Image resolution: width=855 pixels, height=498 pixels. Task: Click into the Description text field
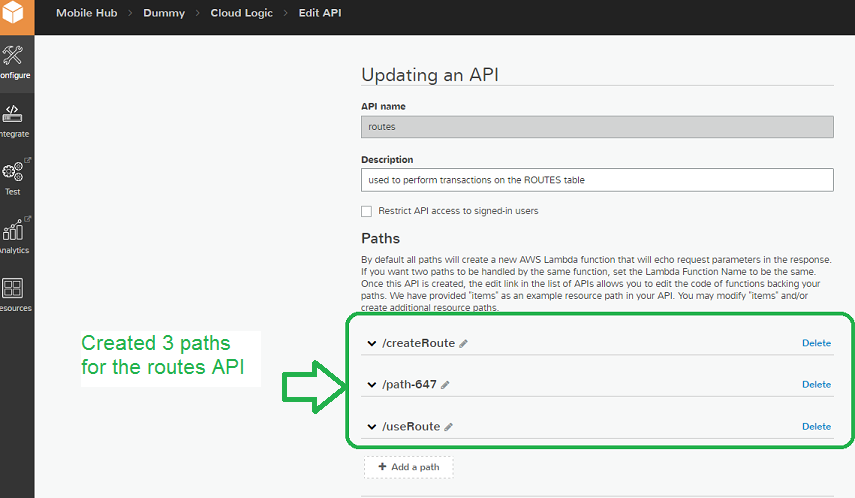coord(597,179)
